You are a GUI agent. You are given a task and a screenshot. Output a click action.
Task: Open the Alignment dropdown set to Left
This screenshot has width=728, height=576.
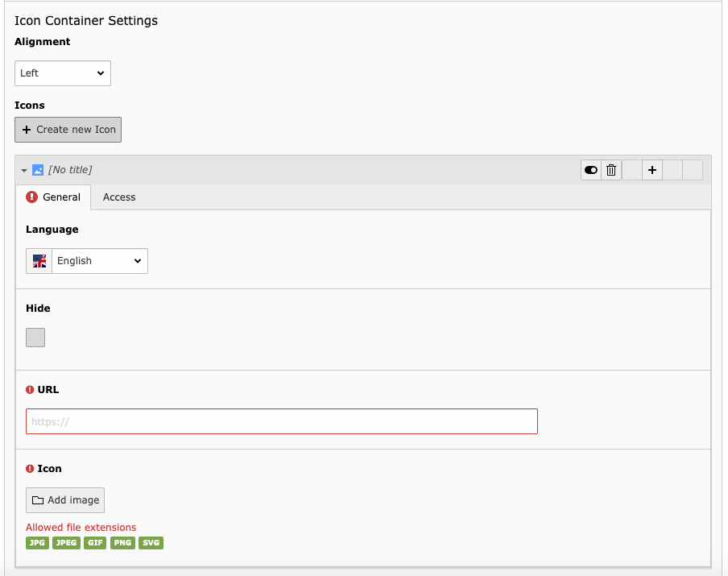[63, 73]
